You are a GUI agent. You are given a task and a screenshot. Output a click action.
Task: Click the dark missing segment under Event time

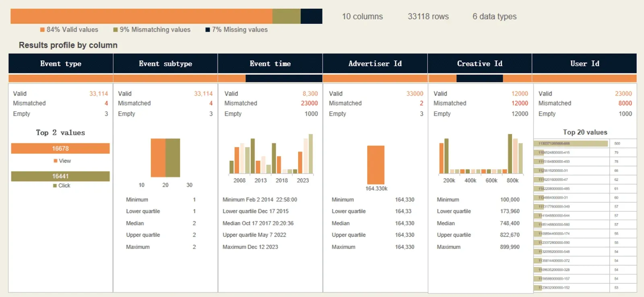[x=283, y=78]
